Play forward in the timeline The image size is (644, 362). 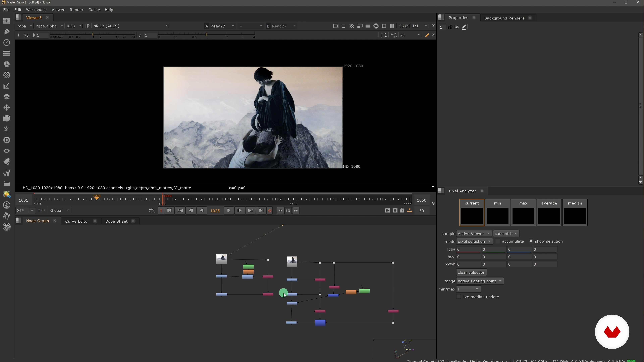(x=229, y=210)
